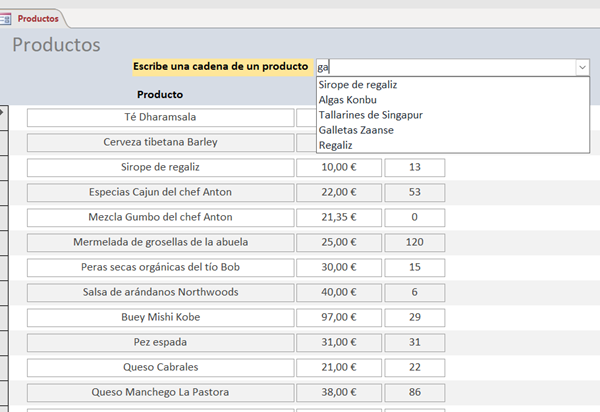Click the record selector beside Pez espada
Image resolution: width=600 pixels, height=412 pixels.
4,342
